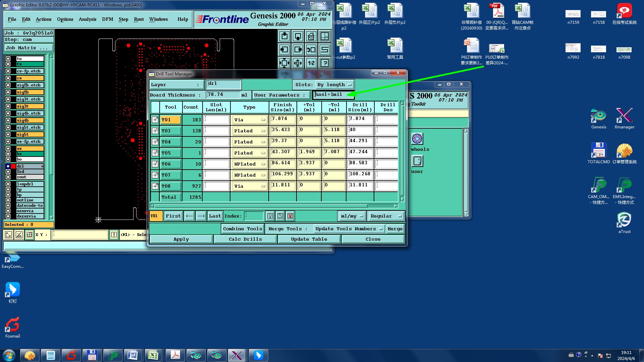Toggle checkbox for outline layer

click(x=8, y=200)
